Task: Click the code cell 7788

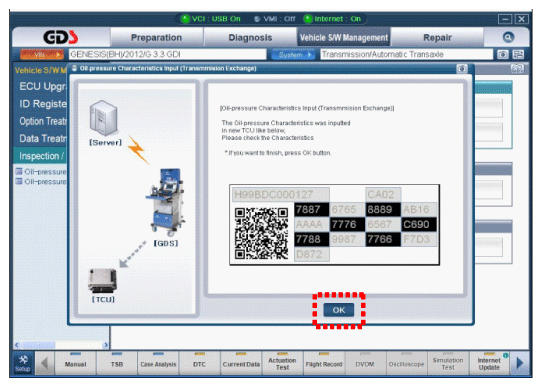Action: click(x=312, y=239)
